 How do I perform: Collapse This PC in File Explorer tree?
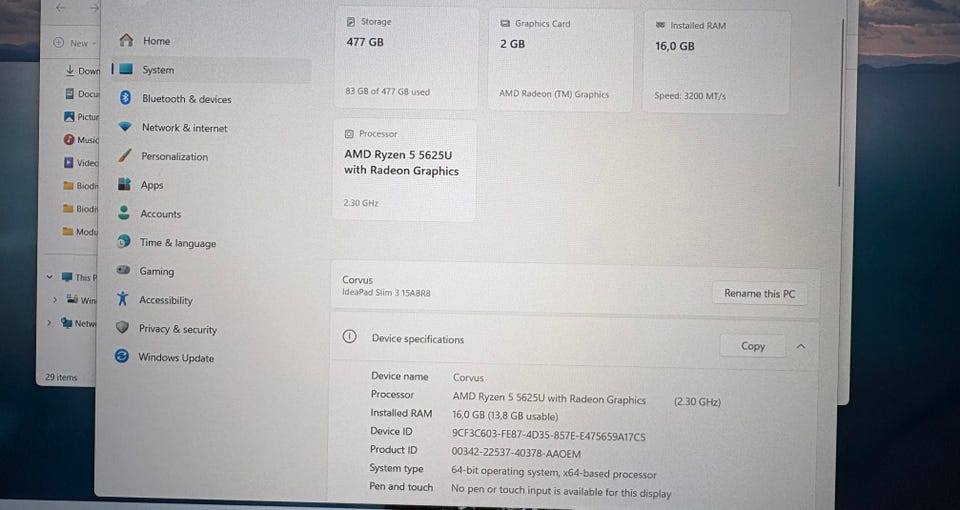coord(50,277)
